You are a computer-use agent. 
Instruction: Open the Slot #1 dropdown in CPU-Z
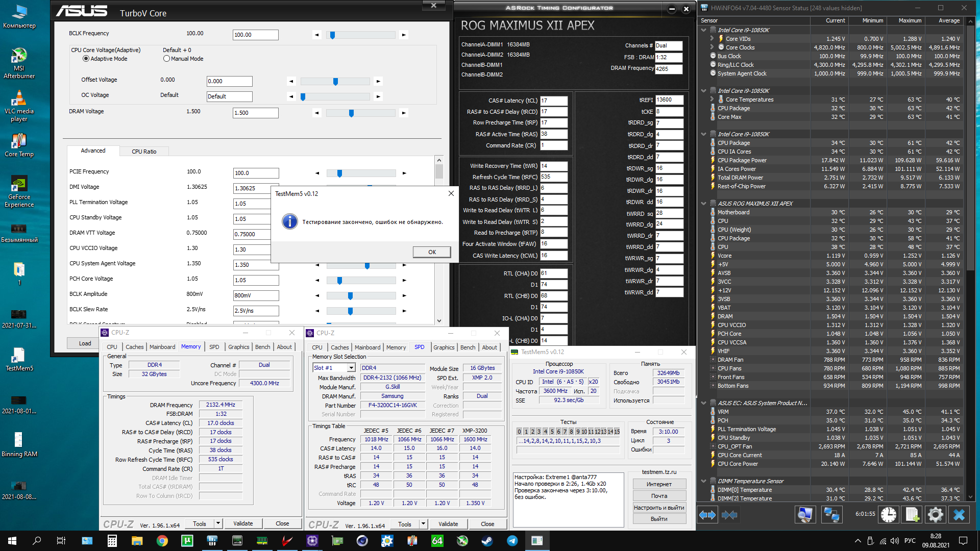[351, 368]
